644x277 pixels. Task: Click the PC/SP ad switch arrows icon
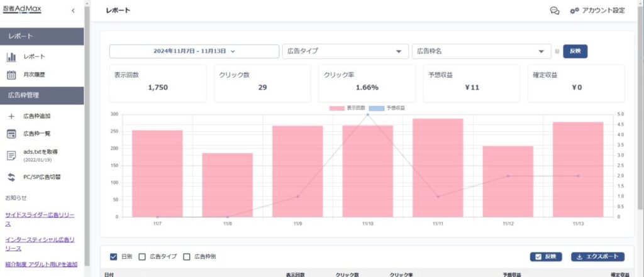click(11, 177)
